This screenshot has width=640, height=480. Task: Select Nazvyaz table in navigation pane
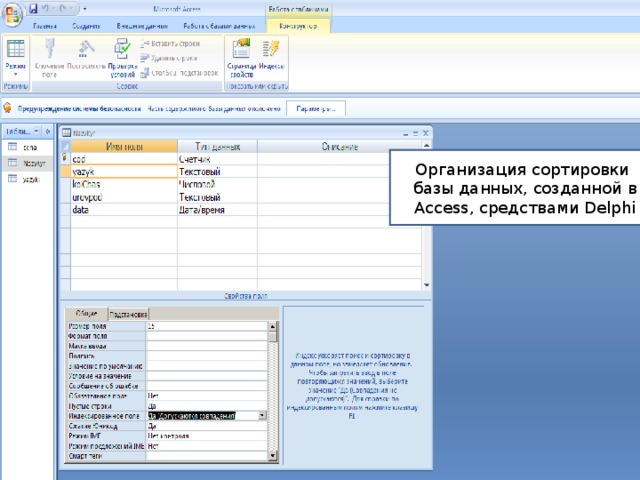(x=27, y=163)
